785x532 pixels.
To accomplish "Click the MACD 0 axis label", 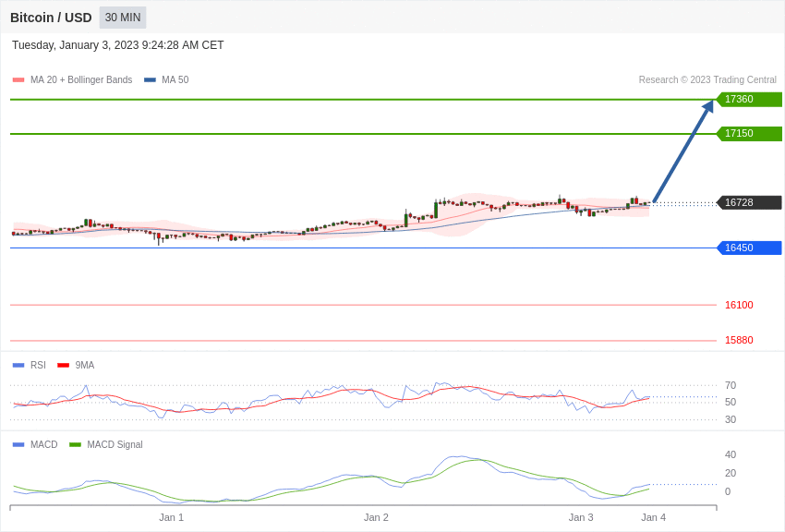I will (x=728, y=491).
